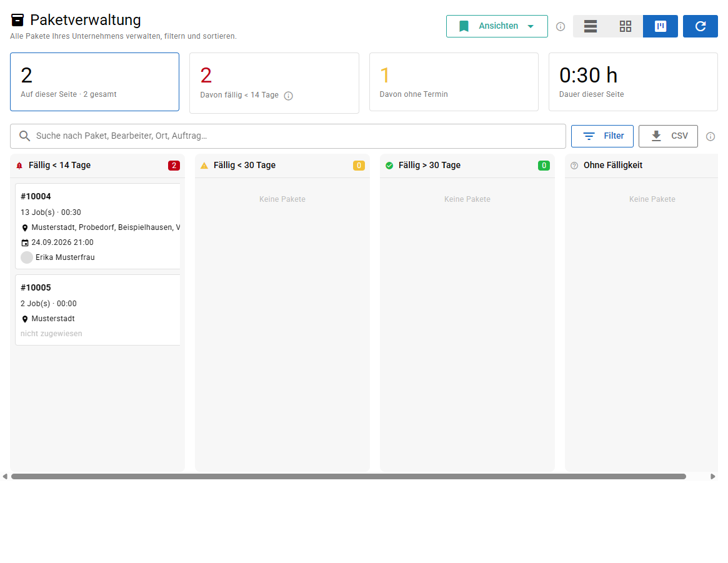This screenshot has width=728, height=563.
Task: Click yellow count badge '0' in column header
Action: click(359, 166)
